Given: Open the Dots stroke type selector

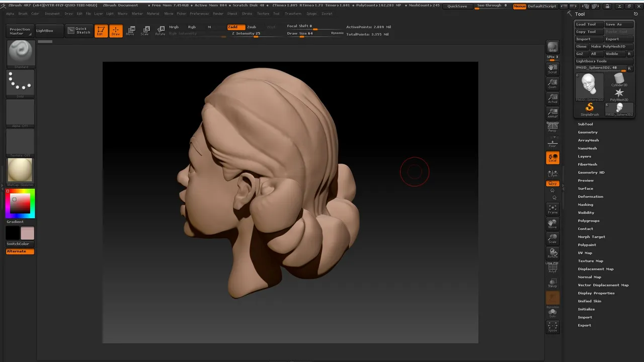Looking at the screenshot, I should point(21,83).
